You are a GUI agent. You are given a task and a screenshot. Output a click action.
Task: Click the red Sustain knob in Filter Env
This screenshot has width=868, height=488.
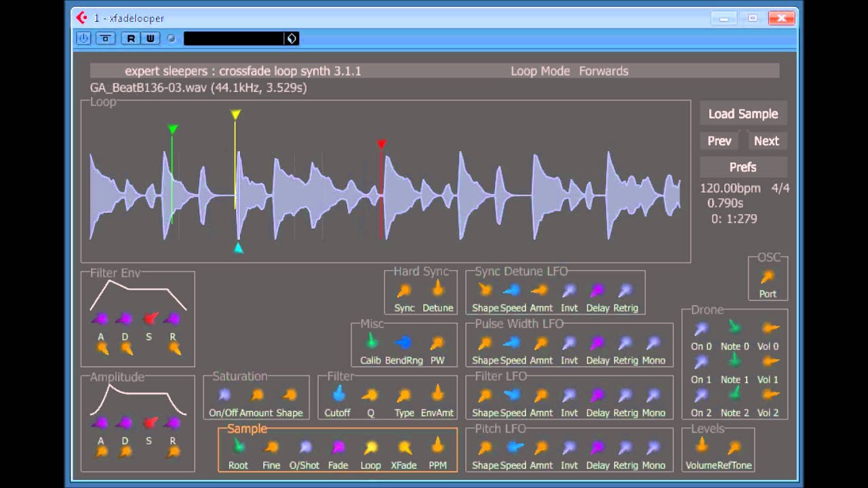pyautogui.click(x=150, y=318)
